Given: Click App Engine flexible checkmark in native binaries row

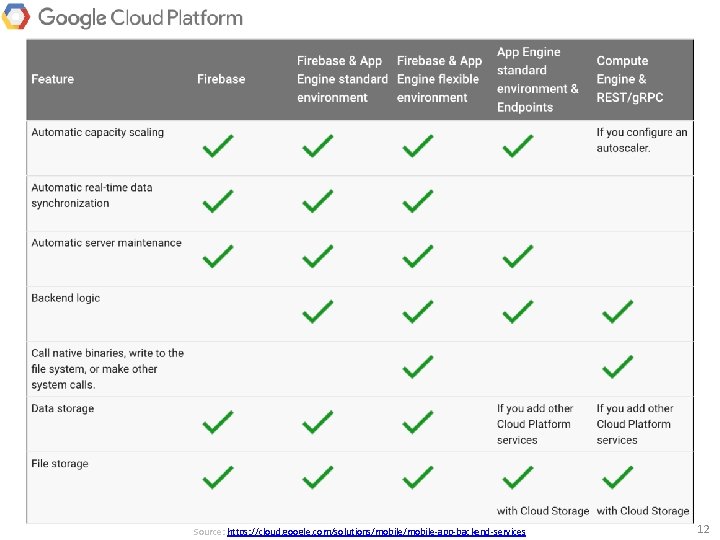Looking at the screenshot, I should [x=418, y=366].
